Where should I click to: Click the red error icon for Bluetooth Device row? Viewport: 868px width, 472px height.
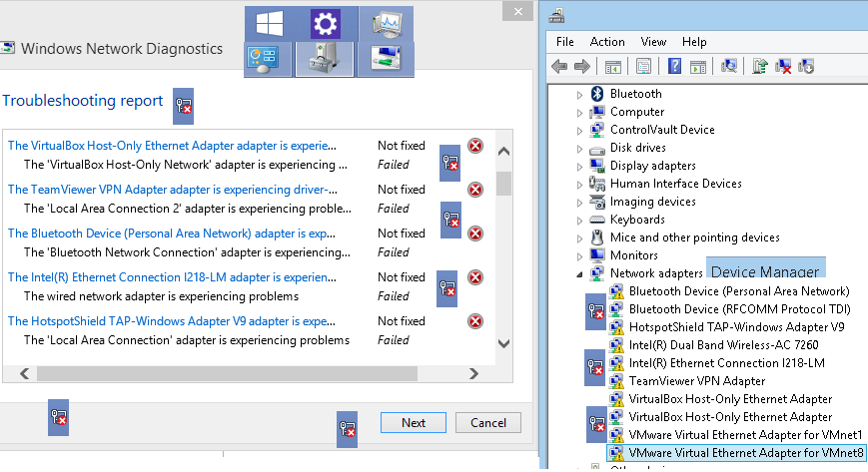pos(475,233)
